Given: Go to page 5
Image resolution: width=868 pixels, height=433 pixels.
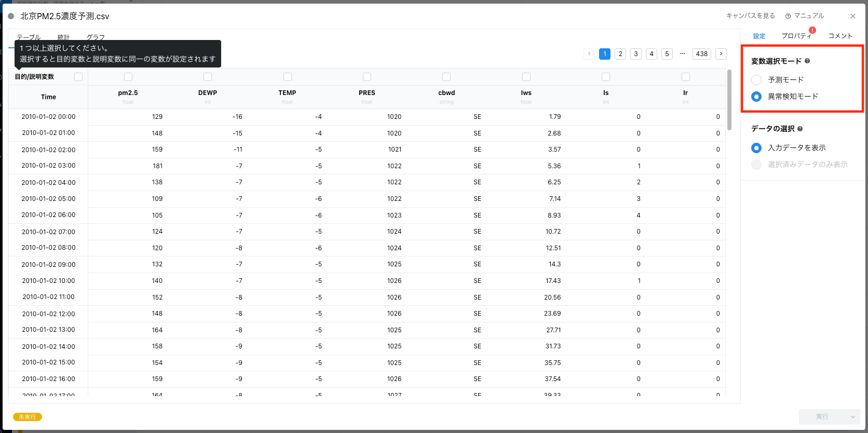Looking at the screenshot, I should [667, 54].
